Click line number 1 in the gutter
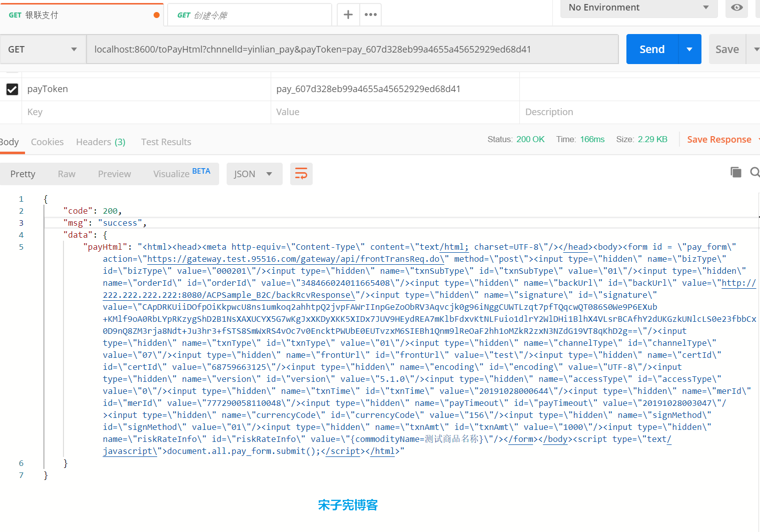This screenshot has height=532, width=760. (x=21, y=199)
